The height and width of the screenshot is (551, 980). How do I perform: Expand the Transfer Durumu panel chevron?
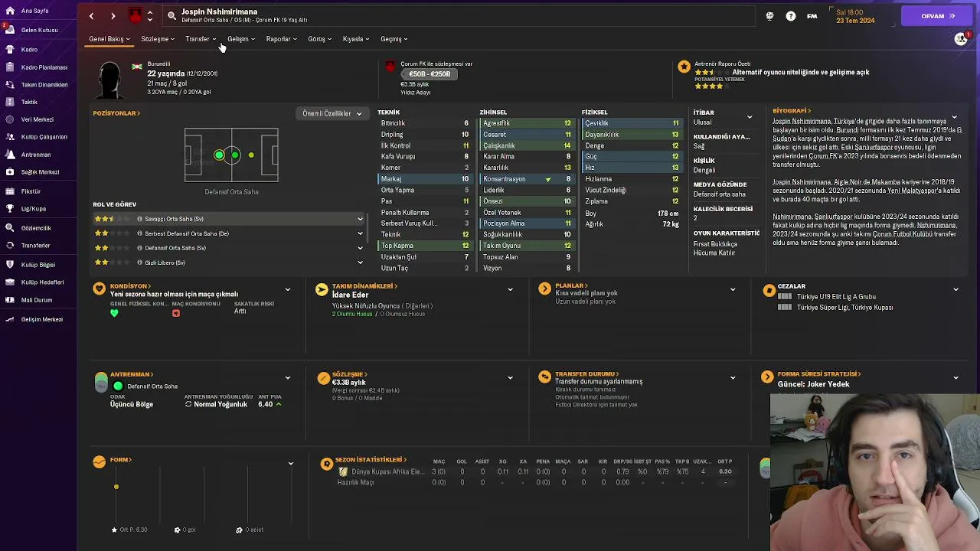click(733, 377)
